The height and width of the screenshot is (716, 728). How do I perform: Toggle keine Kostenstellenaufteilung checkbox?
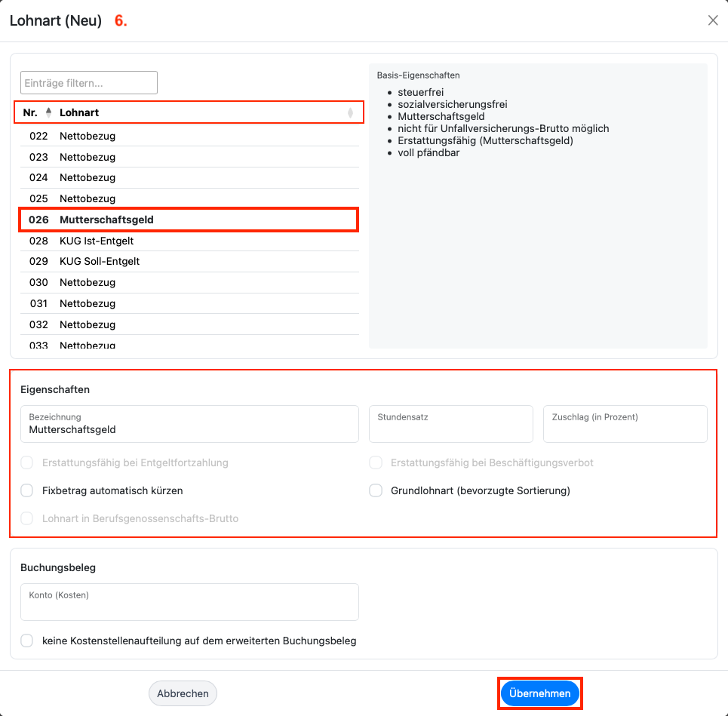pyautogui.click(x=27, y=641)
